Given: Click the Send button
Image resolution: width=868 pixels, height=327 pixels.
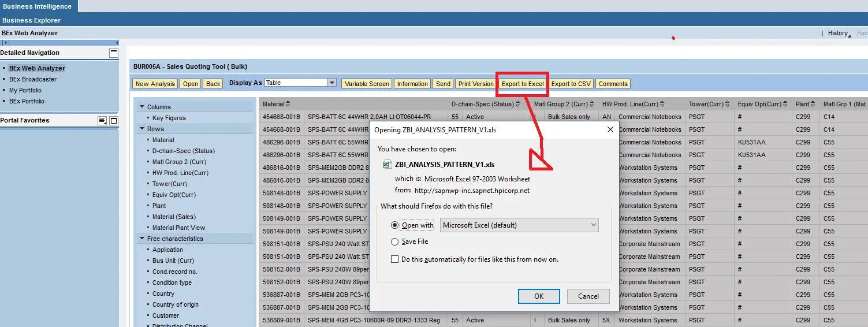Looking at the screenshot, I should pyautogui.click(x=443, y=84).
